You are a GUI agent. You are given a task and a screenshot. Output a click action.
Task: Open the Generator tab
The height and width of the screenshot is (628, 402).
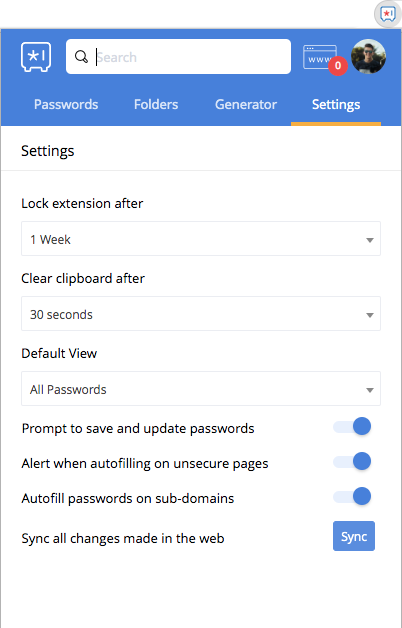[246, 105]
